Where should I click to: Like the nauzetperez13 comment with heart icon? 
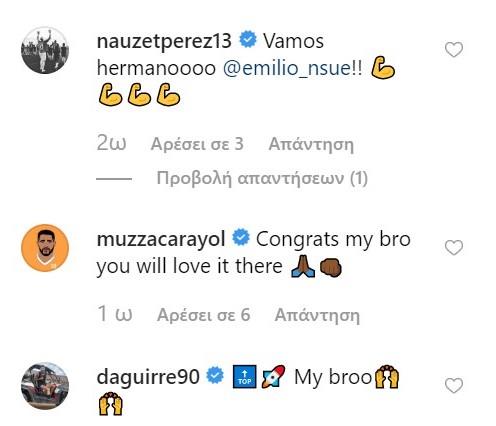tap(454, 50)
